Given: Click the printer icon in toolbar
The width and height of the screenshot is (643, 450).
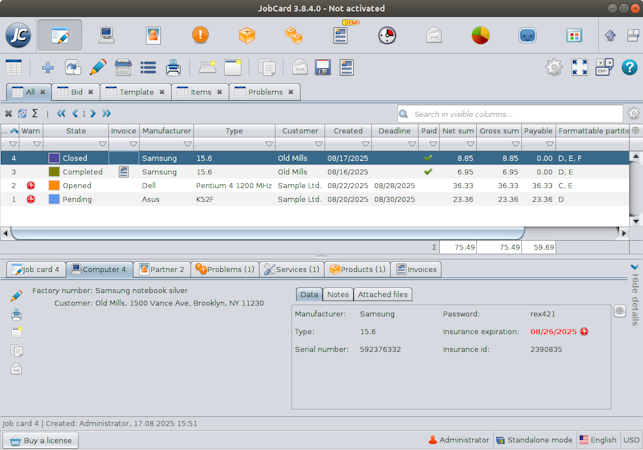Looking at the screenshot, I should pos(173,67).
